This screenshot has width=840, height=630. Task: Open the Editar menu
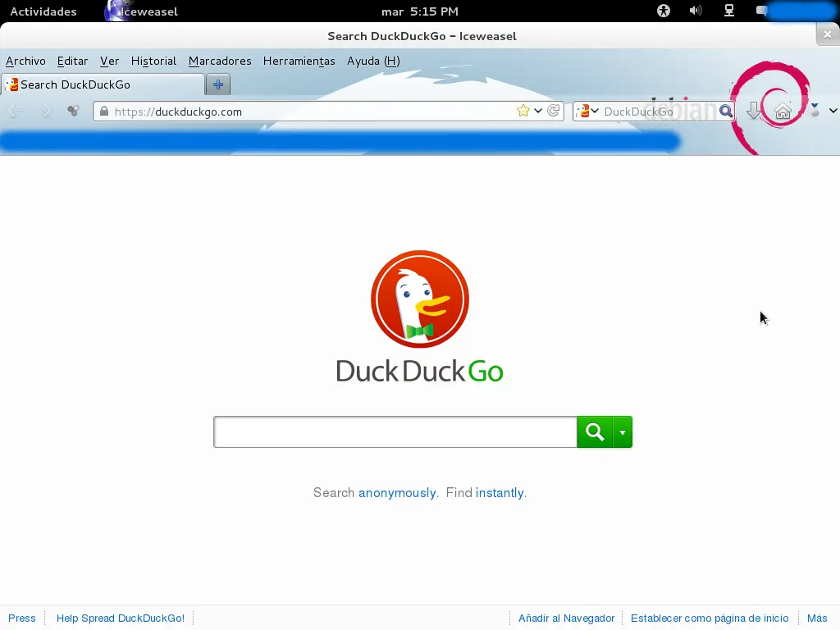pos(72,61)
